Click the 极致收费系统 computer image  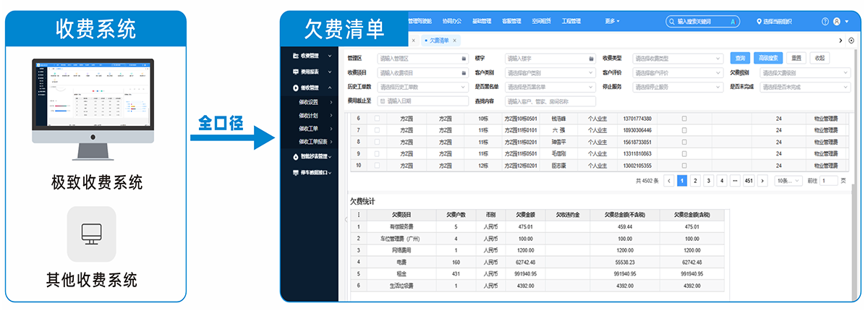pyautogui.click(x=92, y=109)
